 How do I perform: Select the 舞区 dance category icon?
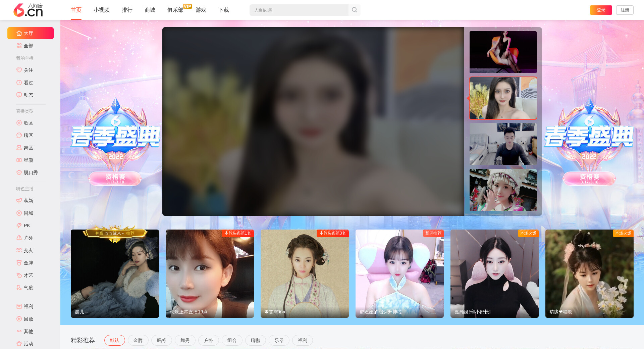[x=19, y=148]
